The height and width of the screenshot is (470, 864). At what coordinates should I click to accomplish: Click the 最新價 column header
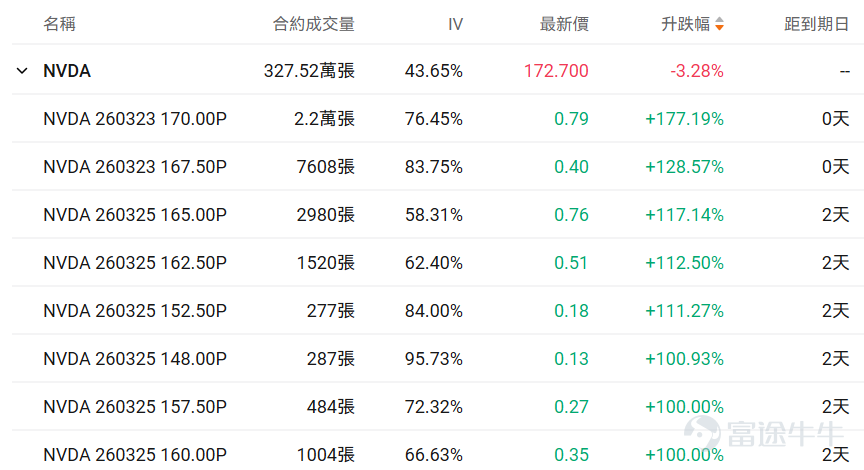564,24
